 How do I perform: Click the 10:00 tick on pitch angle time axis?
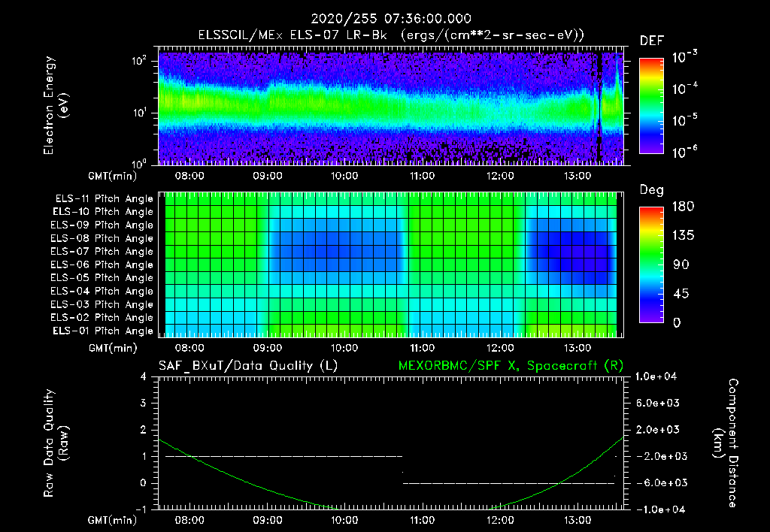(x=344, y=348)
